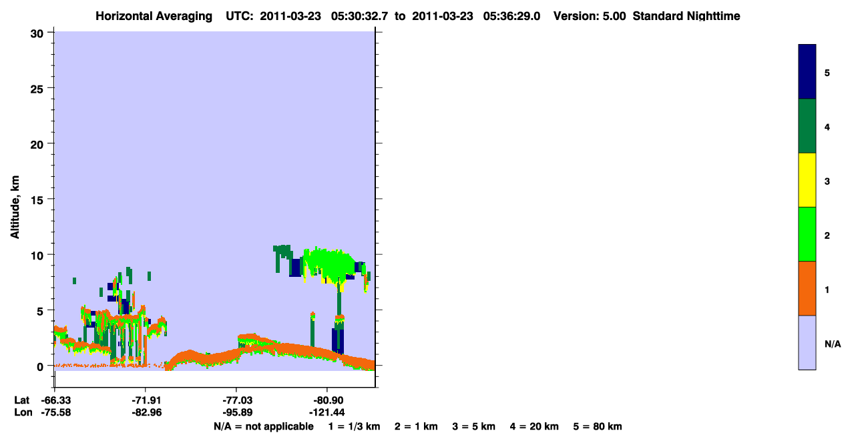Click the '3 = 5 km' legend note

[474, 426]
